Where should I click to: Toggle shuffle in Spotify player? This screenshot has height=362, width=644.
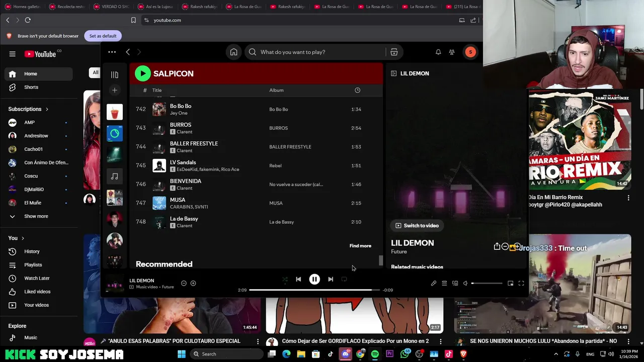285,279
